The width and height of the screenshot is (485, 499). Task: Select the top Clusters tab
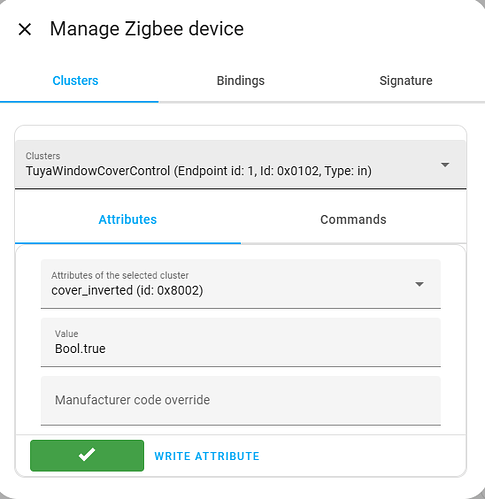coord(75,81)
